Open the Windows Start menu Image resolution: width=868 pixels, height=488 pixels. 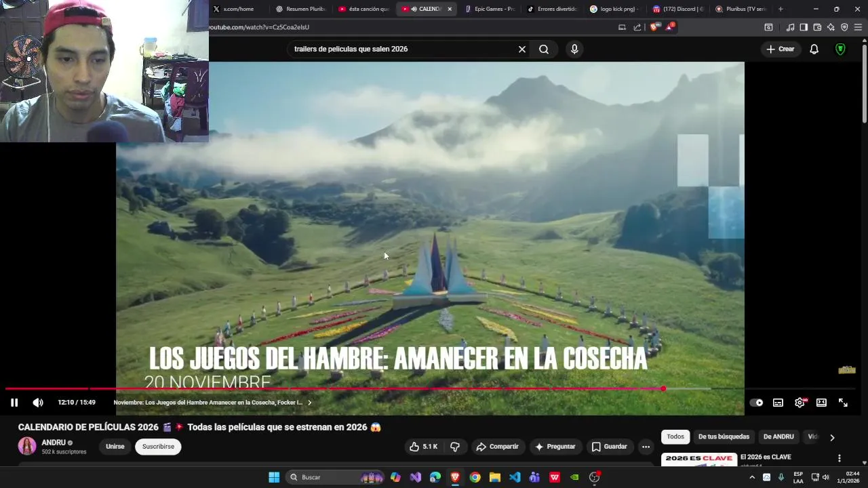tap(274, 477)
